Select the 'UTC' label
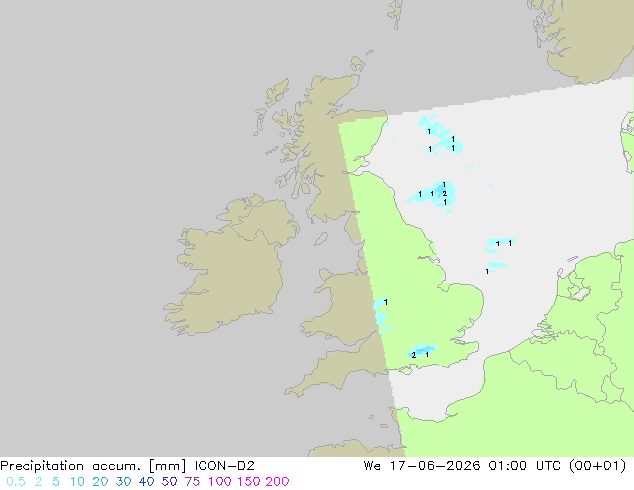Screen dimensions: 634x490 pos(548,466)
